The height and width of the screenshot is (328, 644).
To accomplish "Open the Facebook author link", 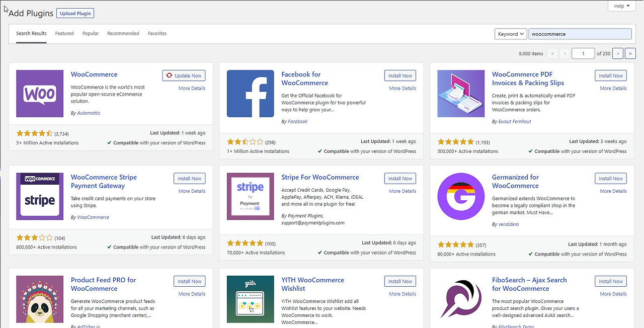I will coord(297,122).
